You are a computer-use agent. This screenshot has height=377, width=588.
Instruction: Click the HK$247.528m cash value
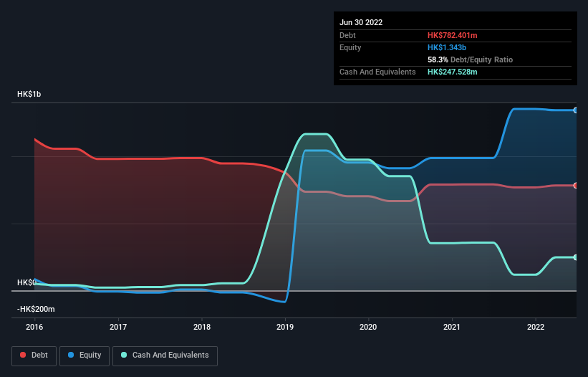(x=452, y=72)
